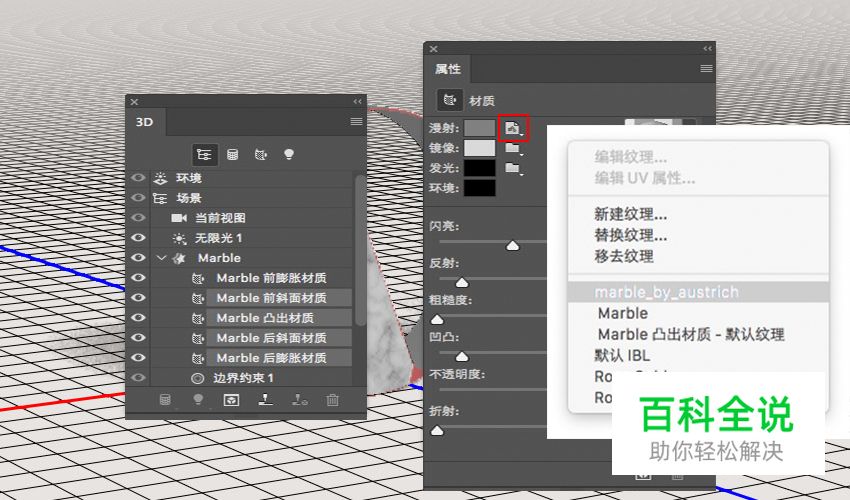Click the scene icon next to 场景
The image size is (850, 500).
(160, 198)
